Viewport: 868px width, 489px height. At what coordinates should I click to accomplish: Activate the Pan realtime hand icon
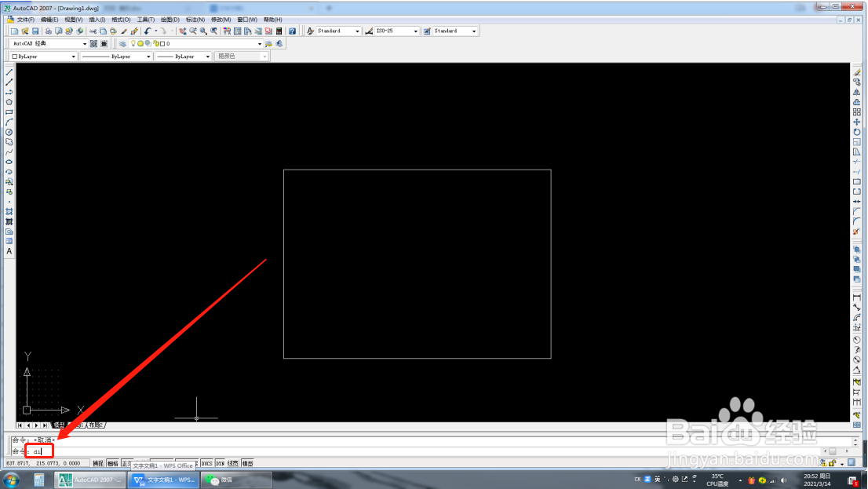183,31
